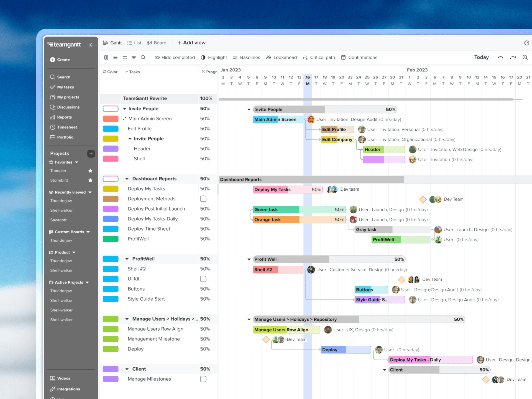532x399 pixels.
Task: Open Integrations in the sidebar
Action: pos(65,389)
